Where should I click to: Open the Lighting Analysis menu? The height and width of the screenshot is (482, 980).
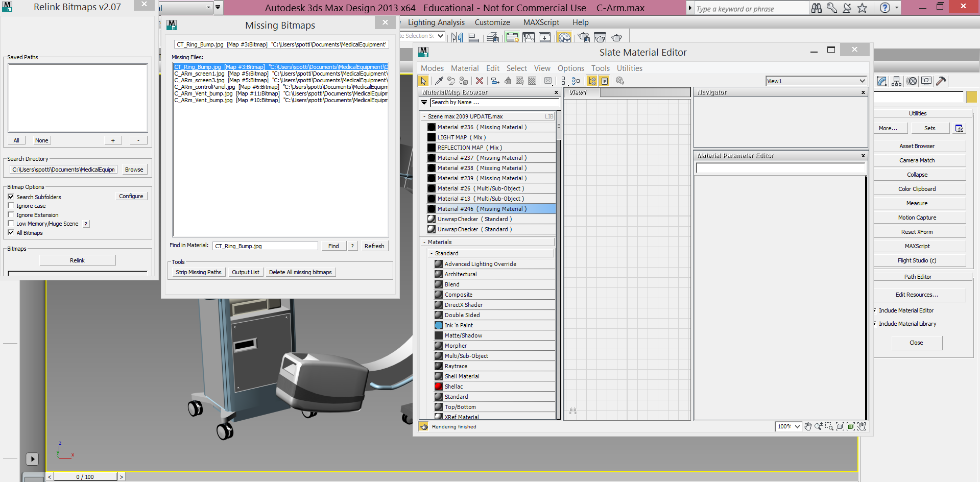(x=436, y=22)
